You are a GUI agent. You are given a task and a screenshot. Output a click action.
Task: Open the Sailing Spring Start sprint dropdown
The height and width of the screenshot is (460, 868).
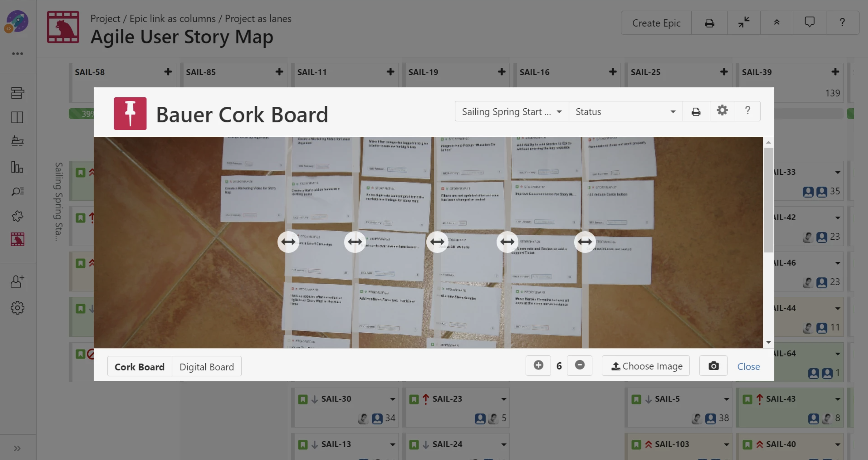512,112
